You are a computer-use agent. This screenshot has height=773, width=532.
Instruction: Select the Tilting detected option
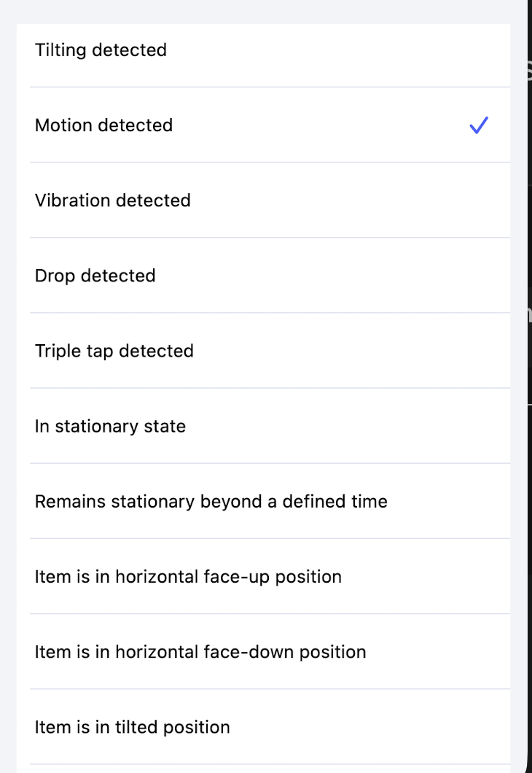coord(101,50)
